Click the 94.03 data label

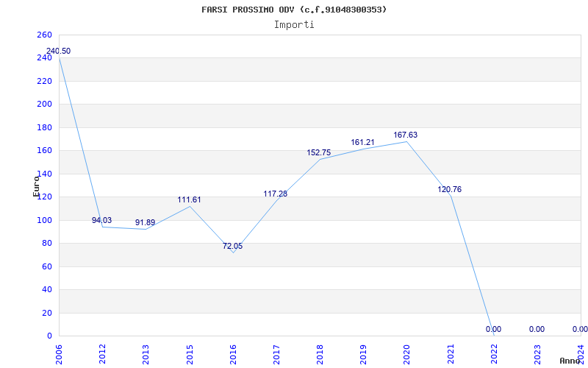101,220
